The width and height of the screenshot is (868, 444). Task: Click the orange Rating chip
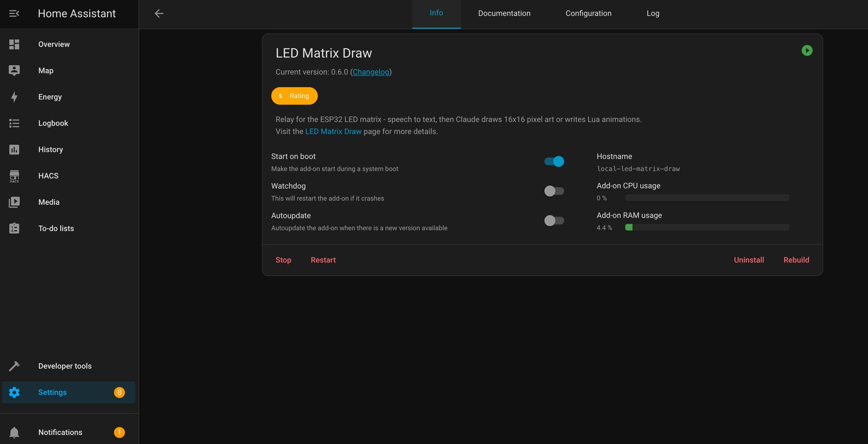pos(294,96)
